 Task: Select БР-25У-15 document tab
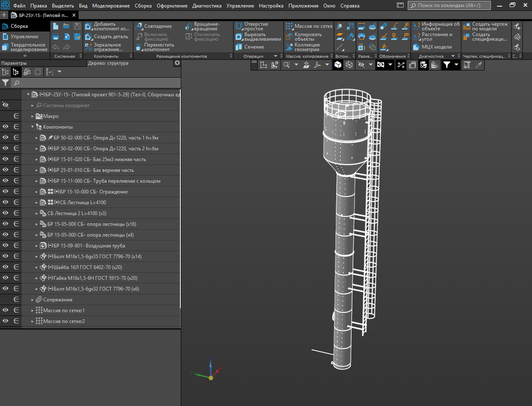pos(44,15)
